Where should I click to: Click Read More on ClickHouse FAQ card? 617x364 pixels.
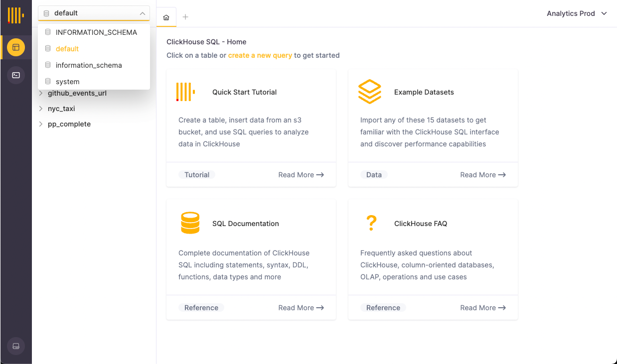(482, 308)
